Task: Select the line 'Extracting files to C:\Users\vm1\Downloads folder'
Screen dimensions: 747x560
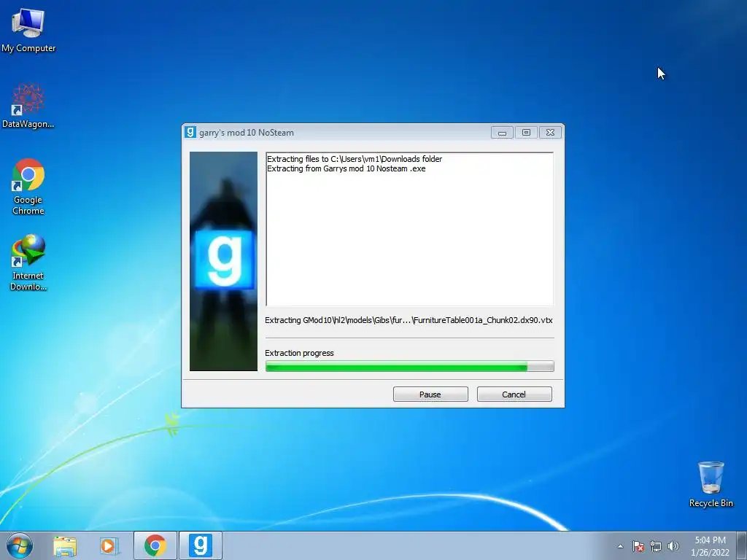Action: click(355, 159)
